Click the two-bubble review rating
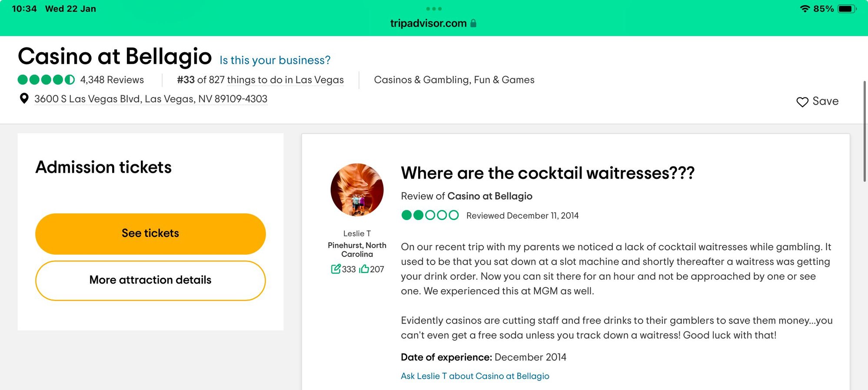The image size is (868, 390). [430, 215]
